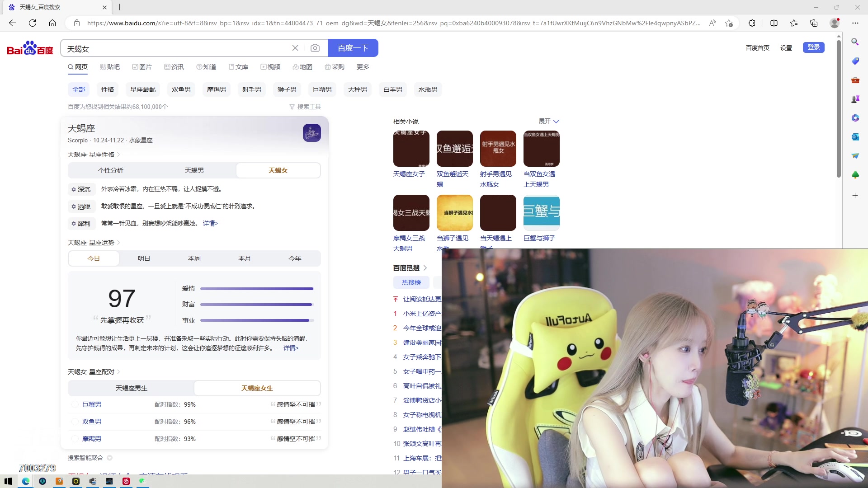
Task: Open the 搜索工具 filter dropdown
Action: [305, 107]
